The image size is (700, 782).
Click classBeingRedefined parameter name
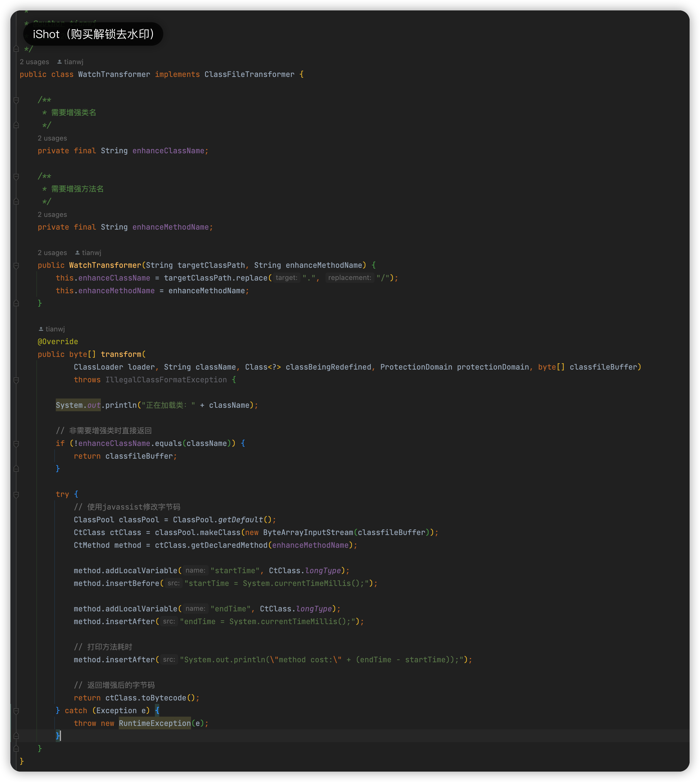click(x=328, y=367)
